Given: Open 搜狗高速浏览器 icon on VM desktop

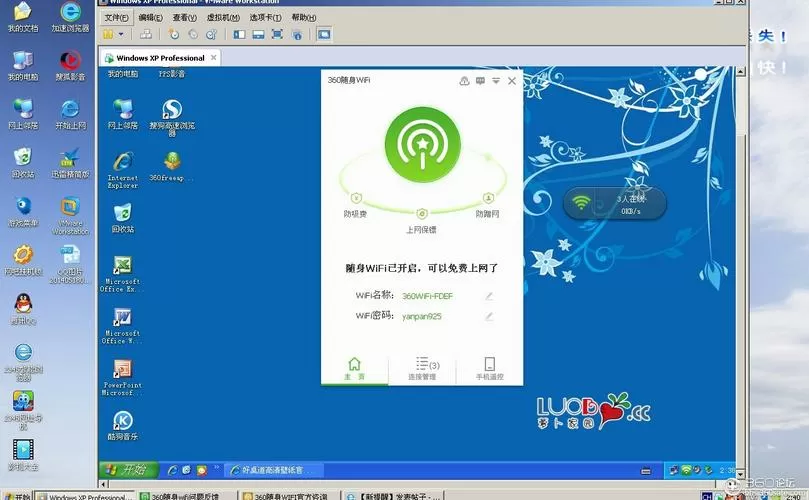Looking at the screenshot, I should tap(172, 117).
